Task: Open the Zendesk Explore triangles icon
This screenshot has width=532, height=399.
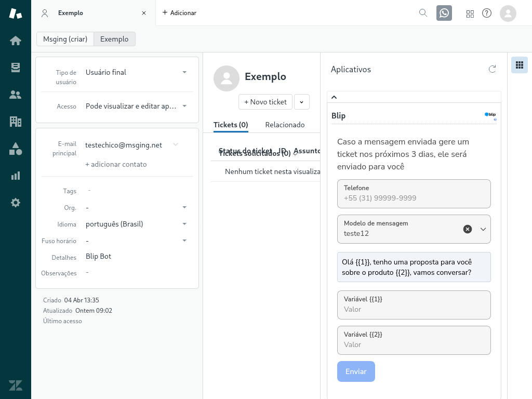Action: [x=15, y=148]
